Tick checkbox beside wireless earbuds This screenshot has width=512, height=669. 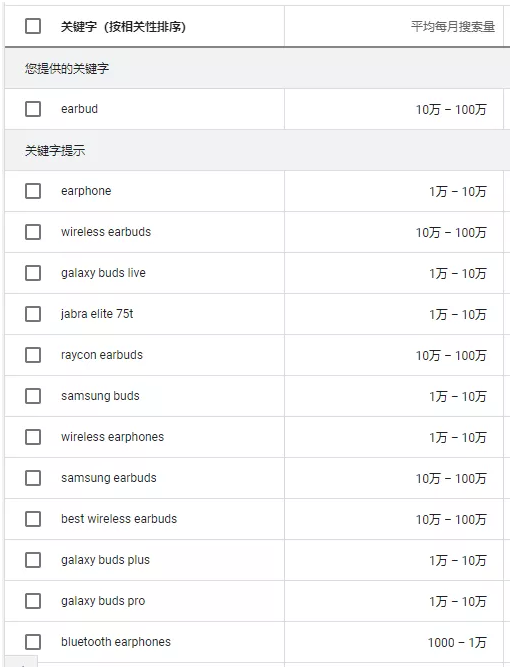33,232
